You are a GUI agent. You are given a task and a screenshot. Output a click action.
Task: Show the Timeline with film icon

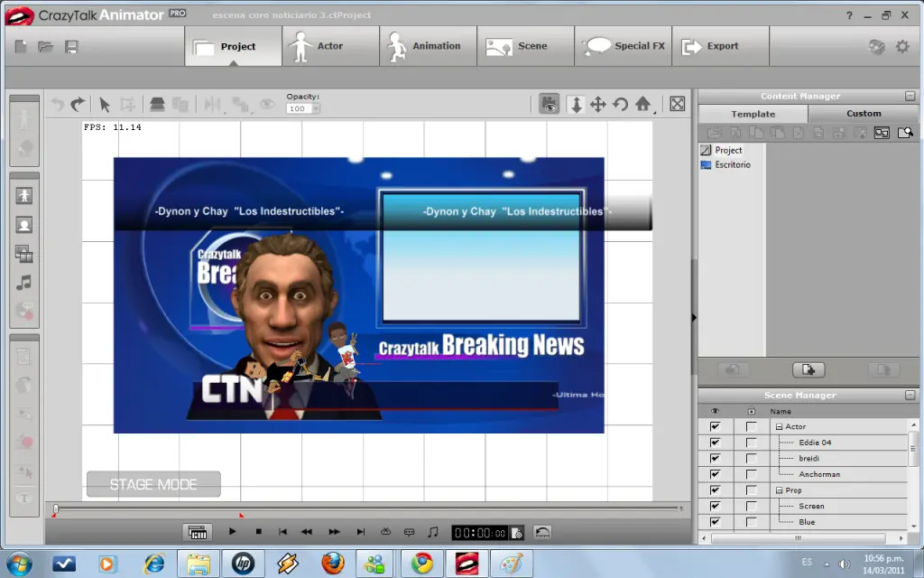tap(198, 532)
